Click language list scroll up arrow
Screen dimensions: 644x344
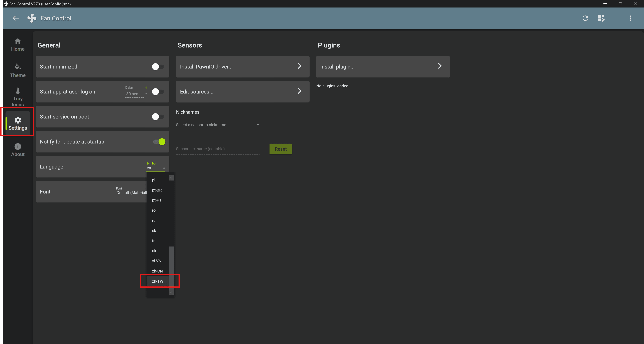[x=171, y=178]
